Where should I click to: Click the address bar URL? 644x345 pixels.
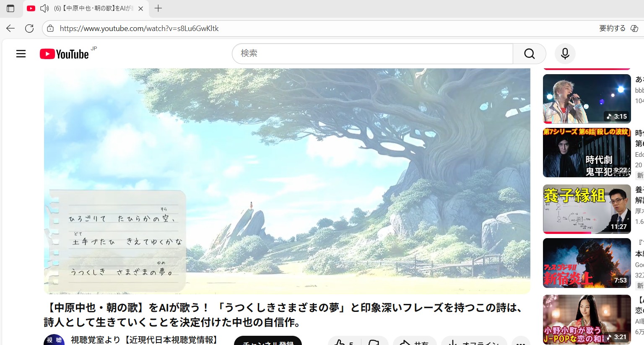click(x=139, y=29)
